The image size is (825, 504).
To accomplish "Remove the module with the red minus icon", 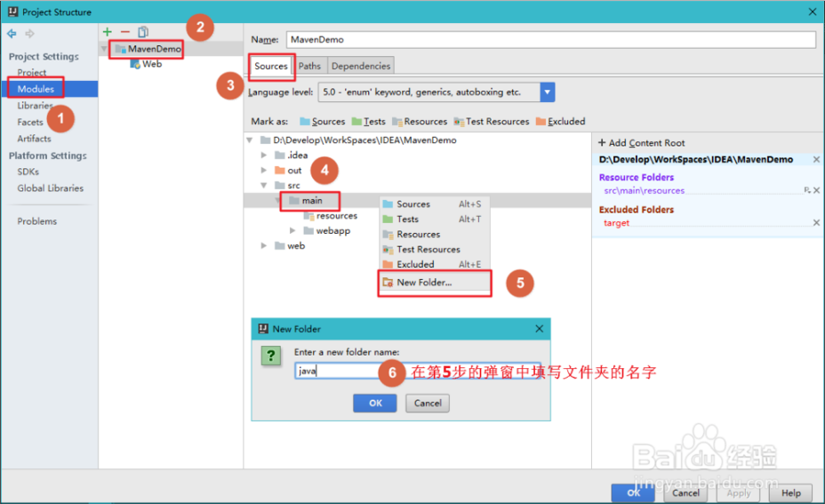I will pyautogui.click(x=124, y=32).
